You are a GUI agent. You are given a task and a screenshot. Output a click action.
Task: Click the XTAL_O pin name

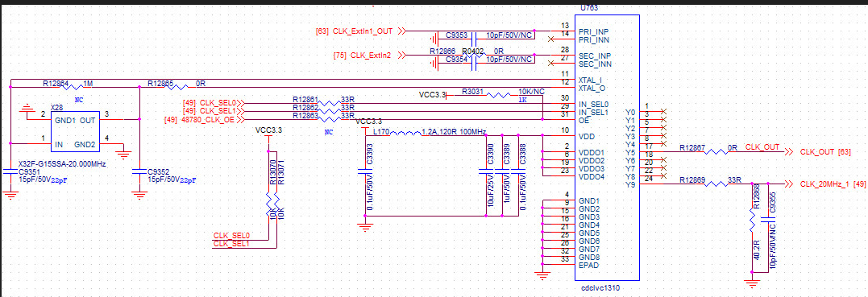click(592, 89)
